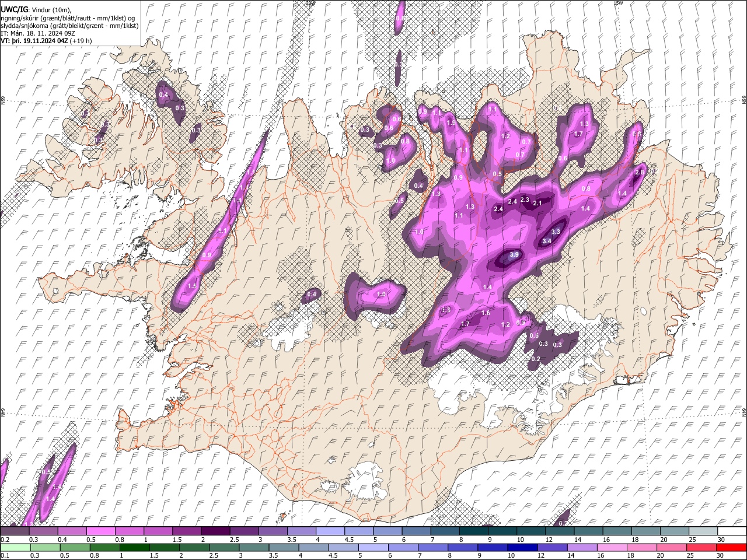Click the initial time "IT: Mán. 18. 11. 2024 09Z"

point(38,33)
